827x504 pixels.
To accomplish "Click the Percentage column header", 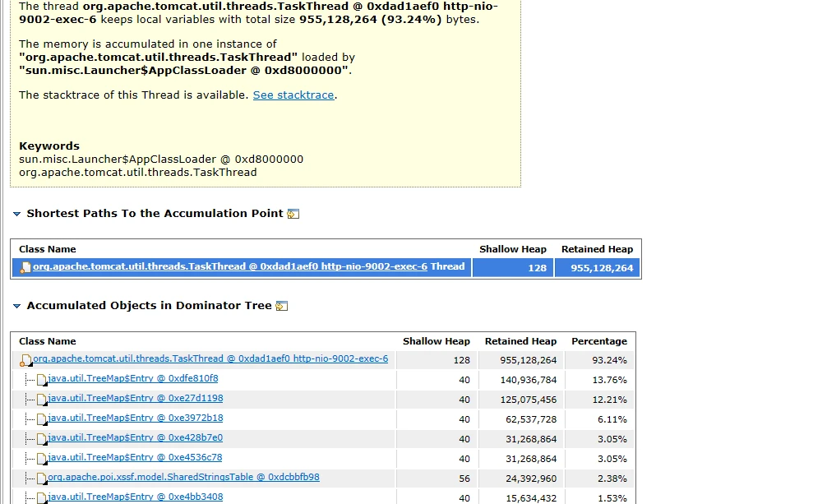I will [599, 341].
